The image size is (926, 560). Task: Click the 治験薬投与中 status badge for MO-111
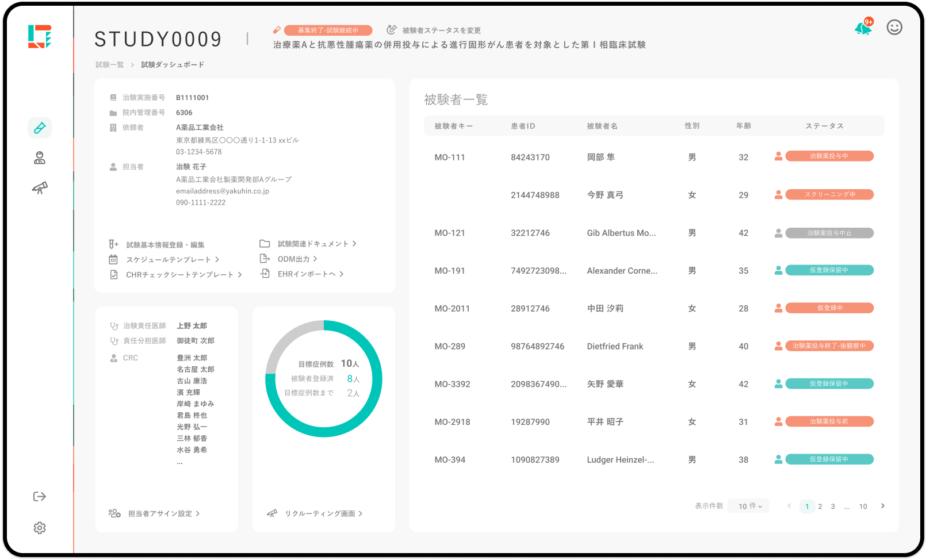click(829, 156)
